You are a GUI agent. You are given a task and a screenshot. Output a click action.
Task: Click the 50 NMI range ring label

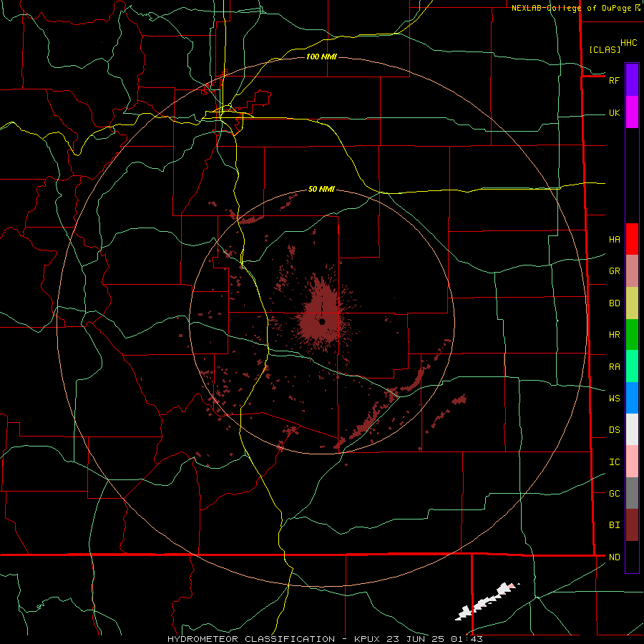tap(321, 189)
